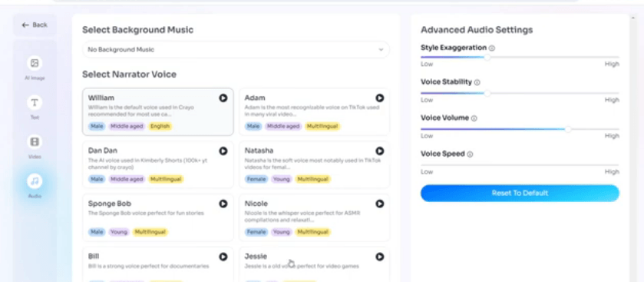Click the Middle aged tag on Dan Dan
This screenshot has width=644, height=282.
127,179
